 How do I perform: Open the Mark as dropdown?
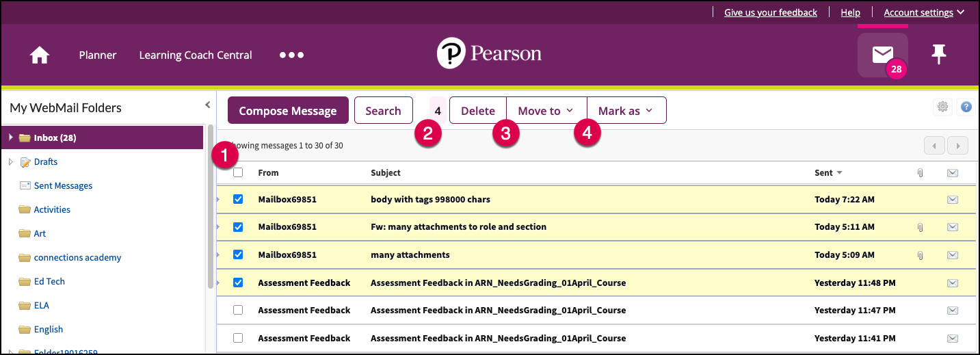626,111
